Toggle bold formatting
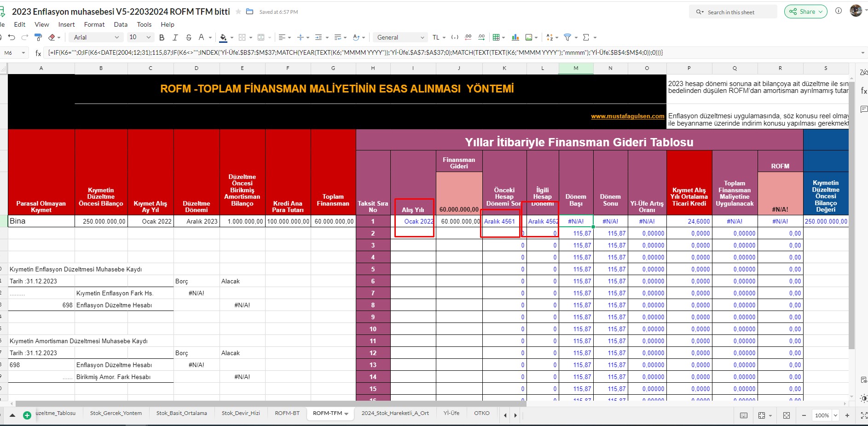868x426 pixels. tap(162, 37)
